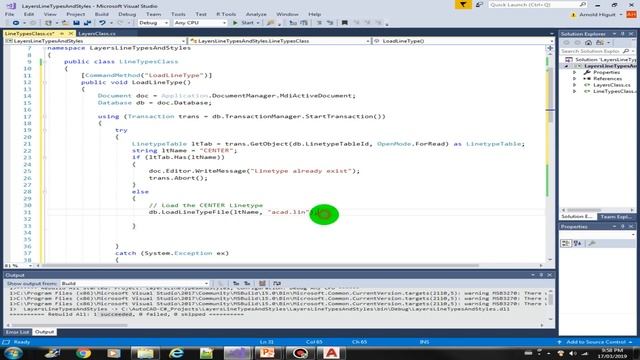Click the split editor handle above scrollbar

[x=550, y=48]
